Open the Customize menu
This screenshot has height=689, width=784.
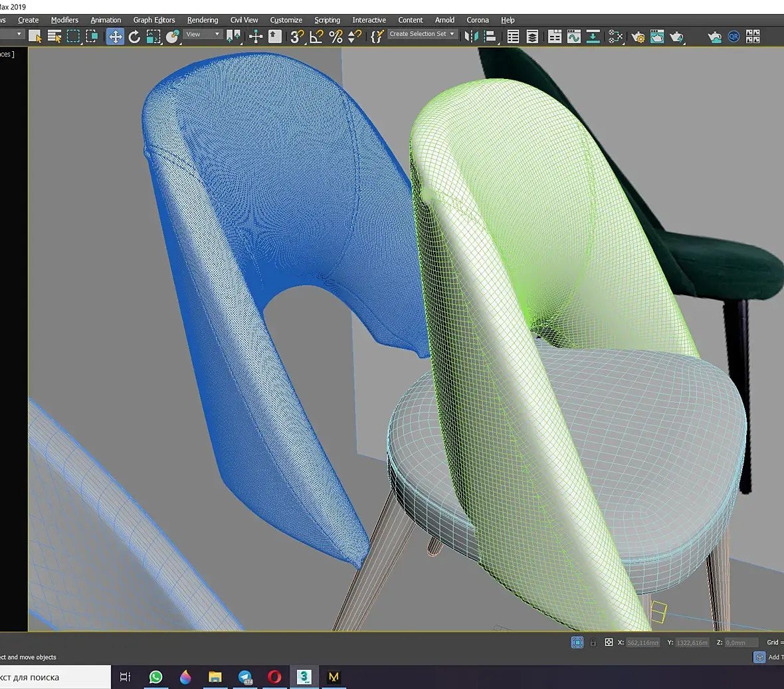pos(286,20)
